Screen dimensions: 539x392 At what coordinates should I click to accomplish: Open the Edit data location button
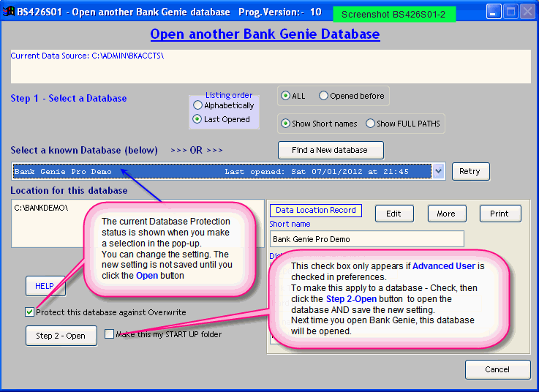tap(394, 214)
